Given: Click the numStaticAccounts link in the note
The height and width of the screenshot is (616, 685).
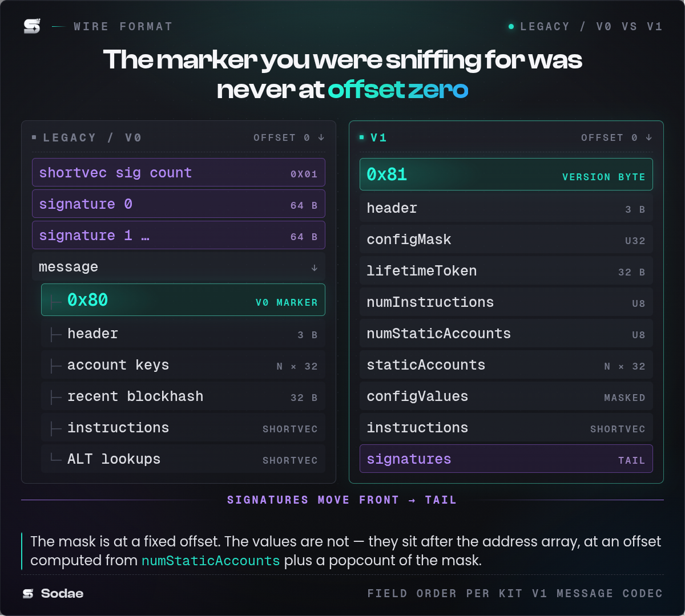Looking at the screenshot, I should click(x=211, y=561).
